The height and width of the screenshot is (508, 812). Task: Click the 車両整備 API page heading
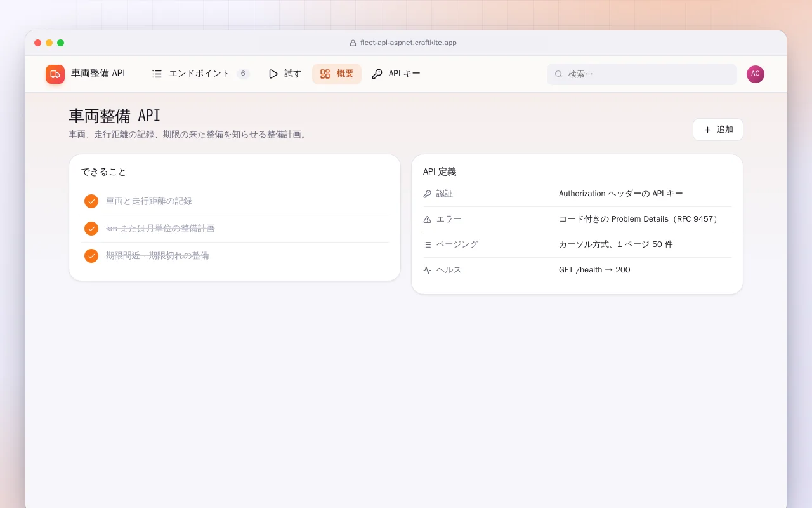pos(115,116)
